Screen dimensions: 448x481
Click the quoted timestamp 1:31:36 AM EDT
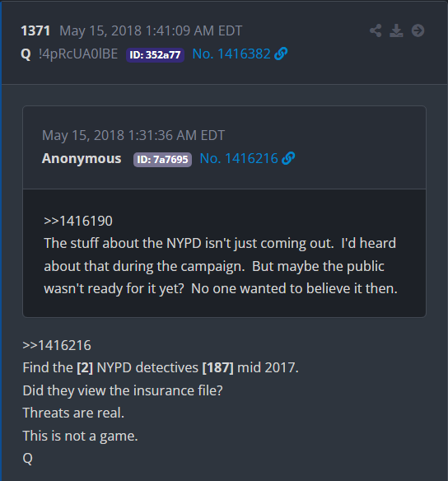pos(176,135)
